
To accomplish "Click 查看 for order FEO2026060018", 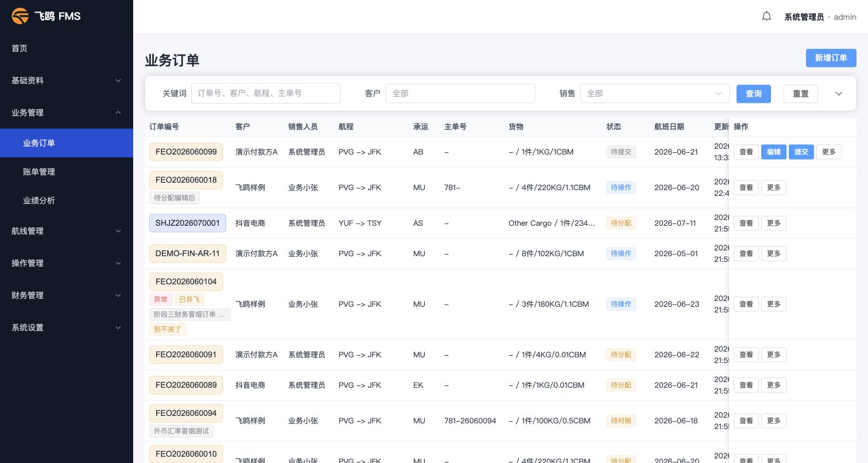I will (x=746, y=188).
